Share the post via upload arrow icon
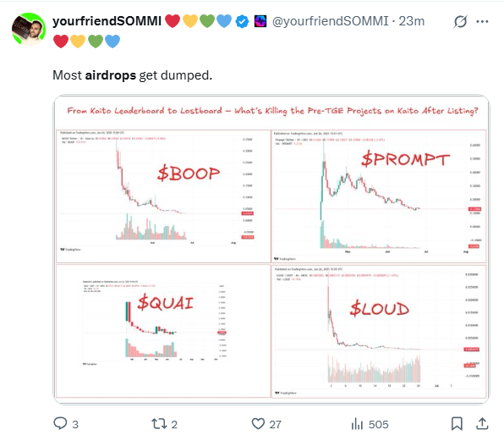The height and width of the screenshot is (441, 504). (482, 423)
